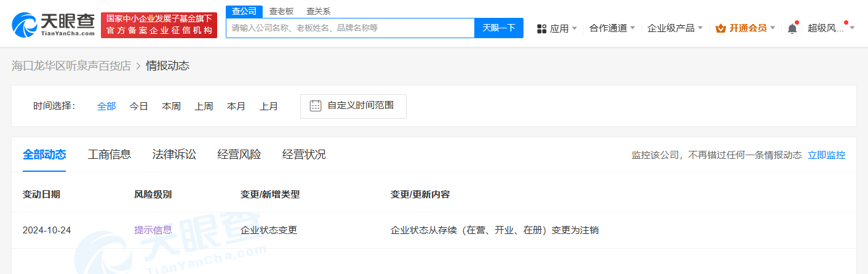Image resolution: width=868 pixels, height=274 pixels.
Task: Click the VIP crown membership icon
Action: point(720,28)
